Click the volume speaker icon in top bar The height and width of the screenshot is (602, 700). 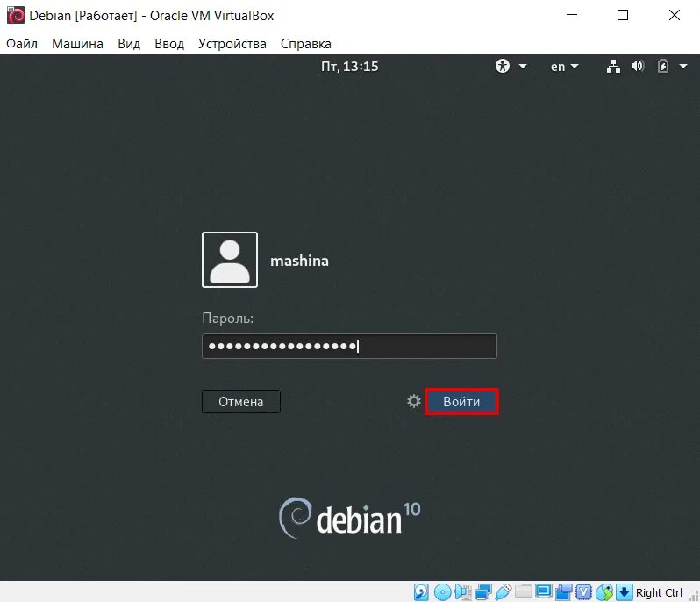click(638, 67)
